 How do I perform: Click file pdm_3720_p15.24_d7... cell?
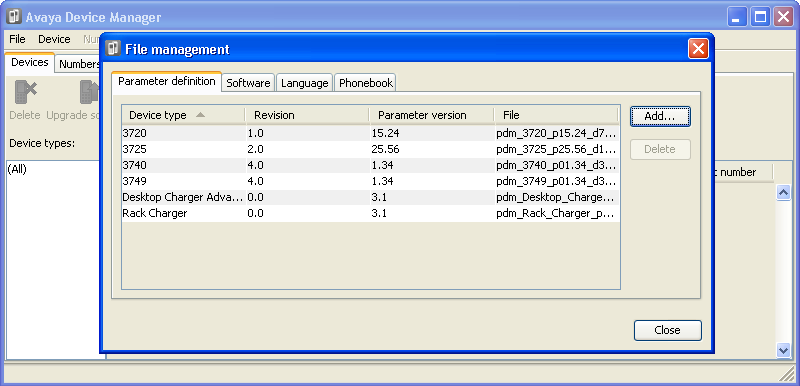(x=557, y=134)
